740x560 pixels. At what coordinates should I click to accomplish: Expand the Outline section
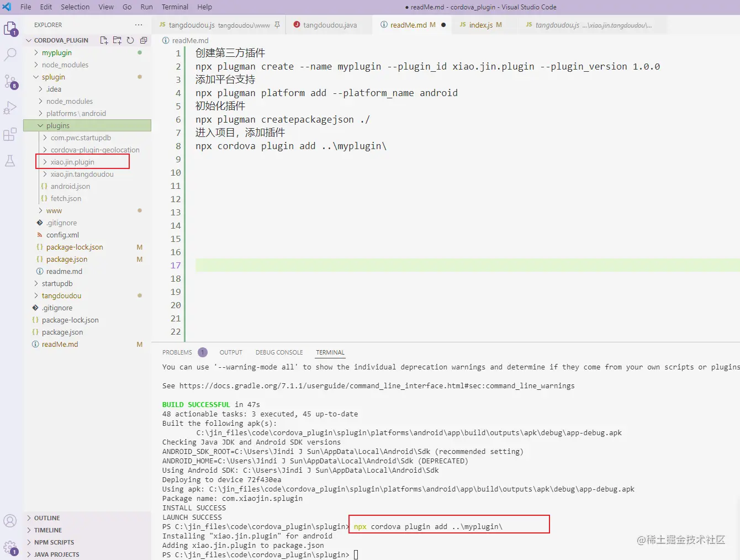pyautogui.click(x=87, y=518)
